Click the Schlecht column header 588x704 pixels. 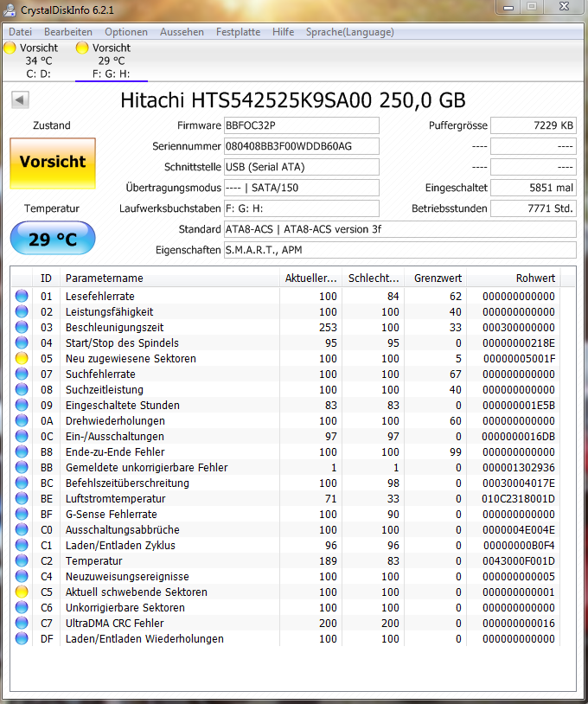coord(374,278)
